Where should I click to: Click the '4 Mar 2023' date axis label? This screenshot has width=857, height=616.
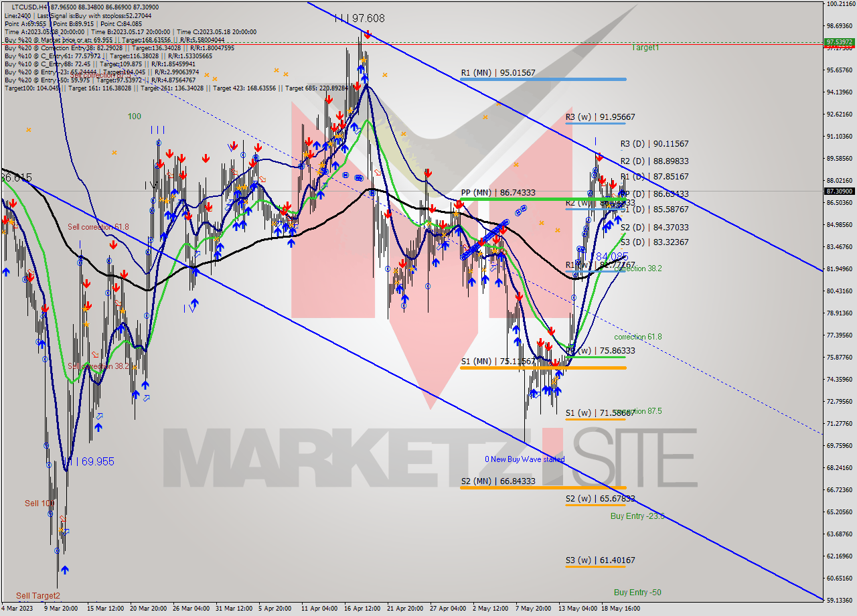(x=17, y=609)
